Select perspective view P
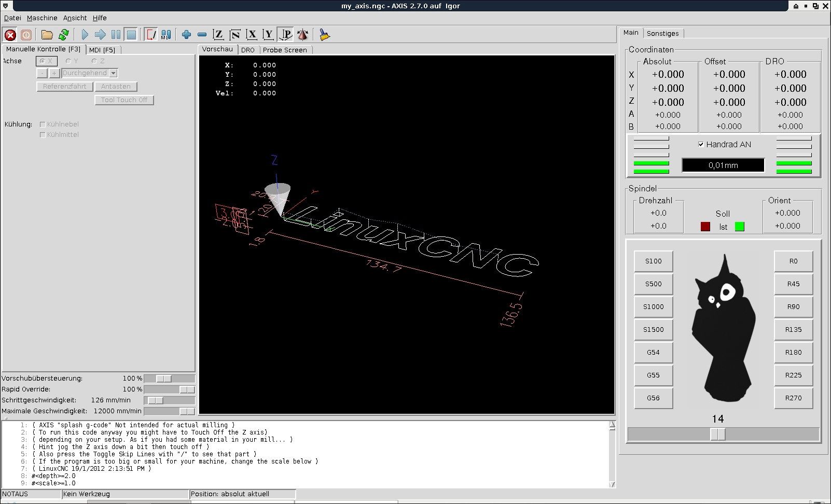831x504 pixels. pyautogui.click(x=285, y=35)
